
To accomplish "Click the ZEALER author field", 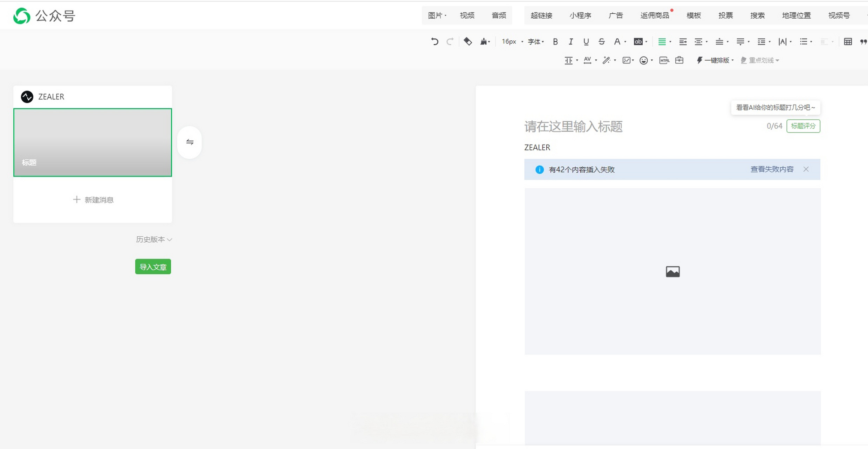I will 537,147.
